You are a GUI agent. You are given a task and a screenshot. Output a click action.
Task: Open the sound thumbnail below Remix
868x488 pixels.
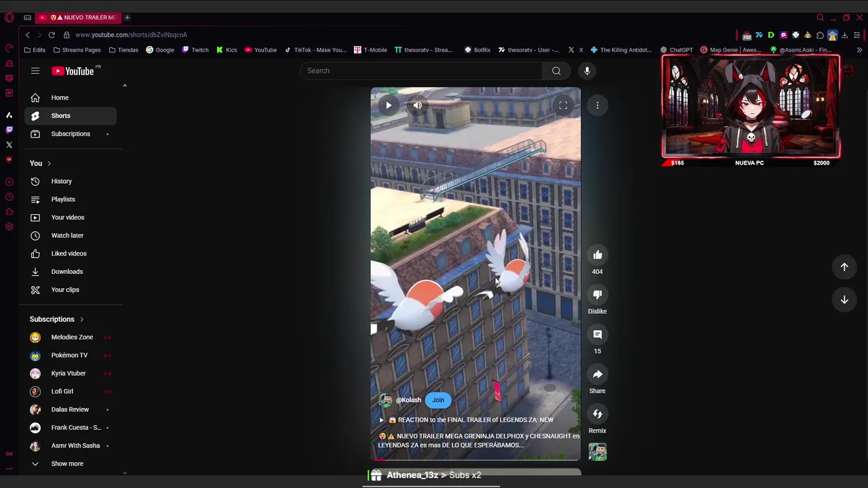597,452
